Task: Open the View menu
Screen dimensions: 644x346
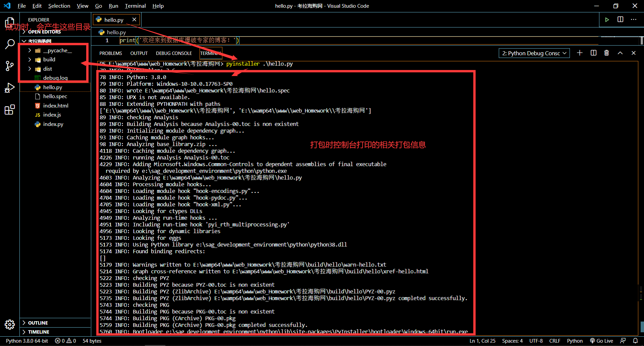Action: (83, 6)
